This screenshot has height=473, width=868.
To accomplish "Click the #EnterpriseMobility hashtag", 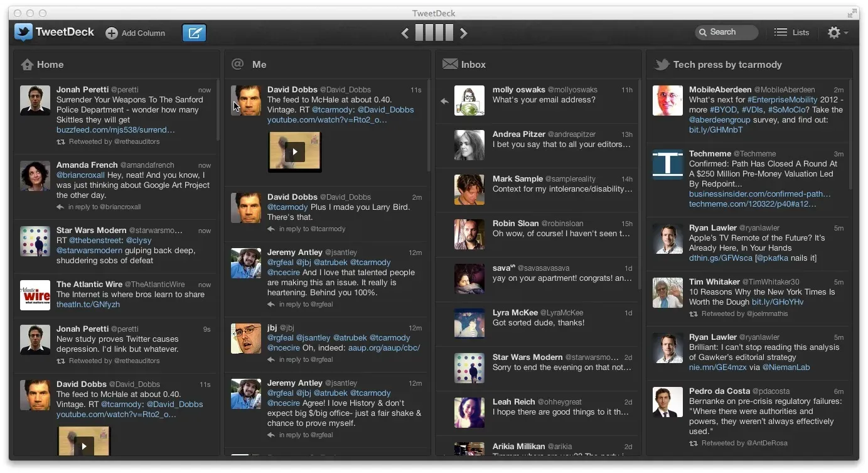I will pos(783,100).
